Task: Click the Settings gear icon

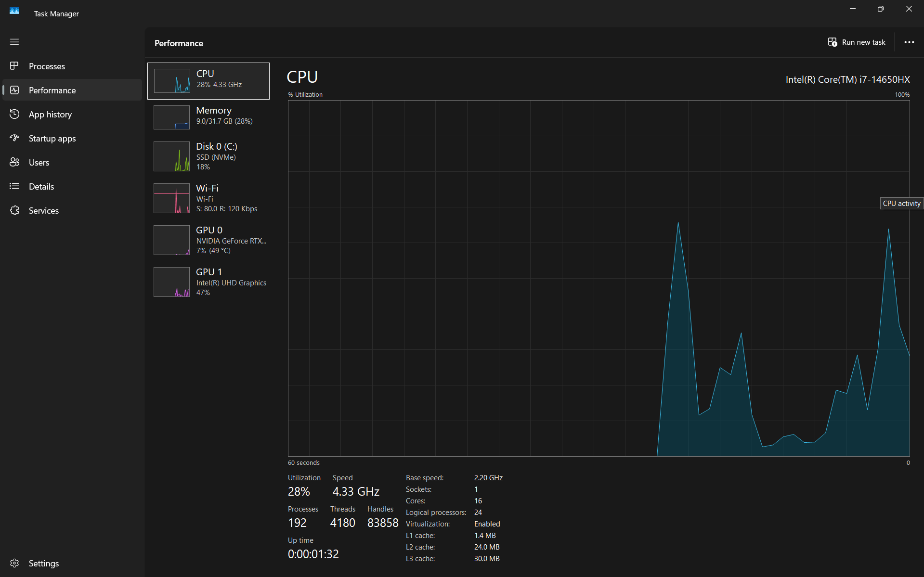Action: 14,563
